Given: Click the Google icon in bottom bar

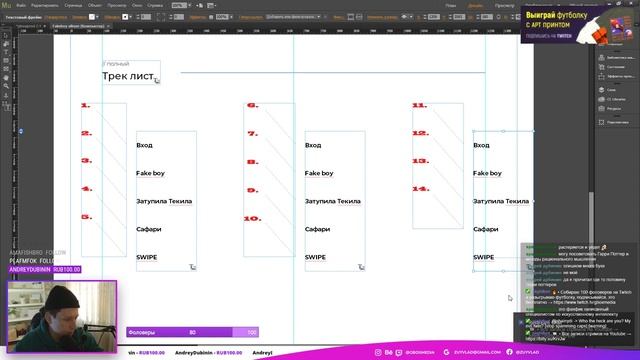Looking at the screenshot, I should coord(447,352).
